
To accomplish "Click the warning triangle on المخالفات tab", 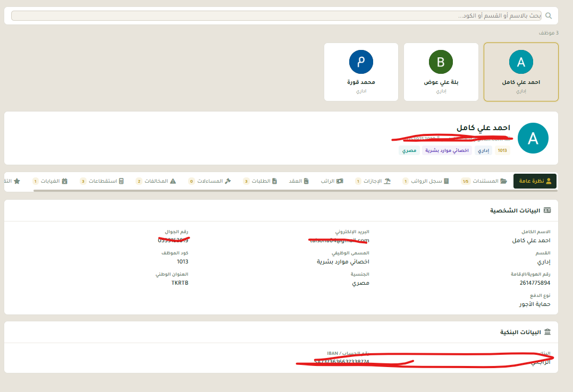I will point(173,181).
